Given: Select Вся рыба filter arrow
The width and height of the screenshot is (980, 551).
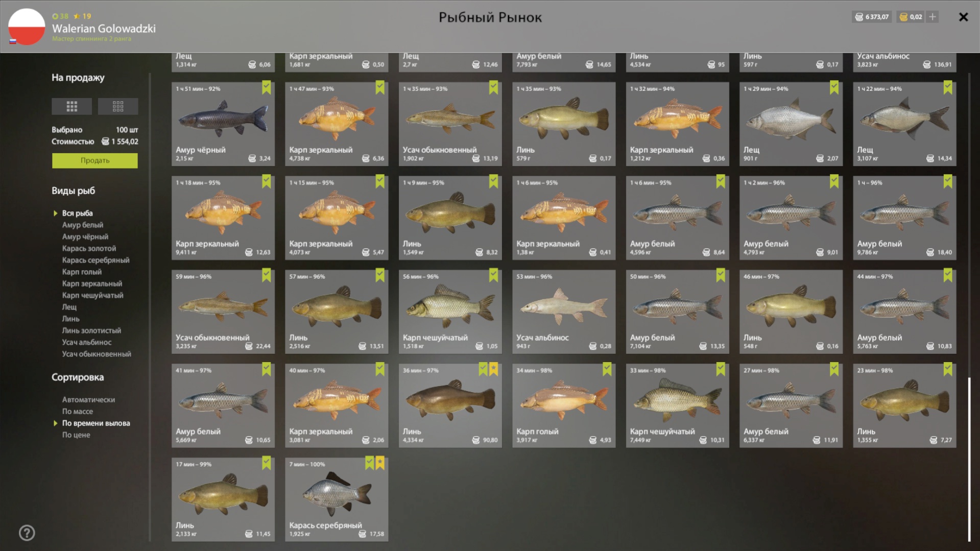Looking at the screenshot, I should pyautogui.click(x=56, y=213).
